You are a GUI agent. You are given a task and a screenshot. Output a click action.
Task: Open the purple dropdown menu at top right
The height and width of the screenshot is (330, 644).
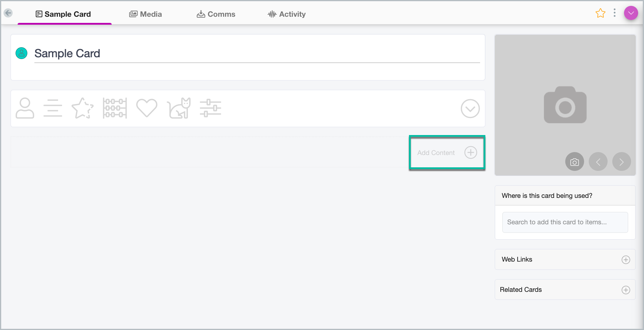pyautogui.click(x=631, y=13)
